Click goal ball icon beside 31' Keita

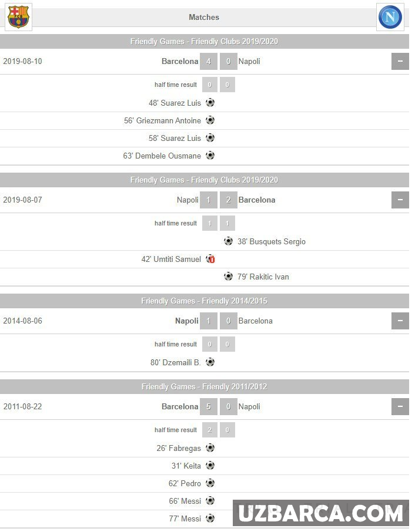[210, 466]
